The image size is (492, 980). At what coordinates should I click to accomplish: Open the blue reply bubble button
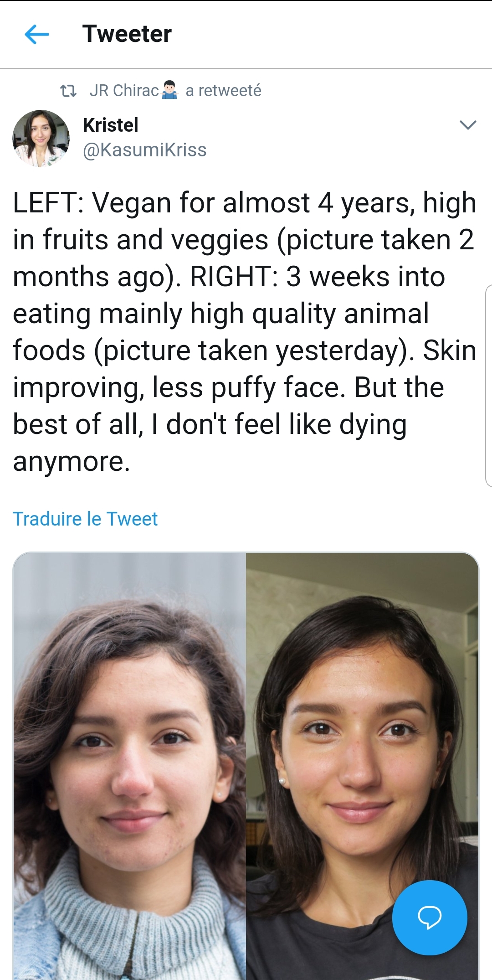click(429, 917)
